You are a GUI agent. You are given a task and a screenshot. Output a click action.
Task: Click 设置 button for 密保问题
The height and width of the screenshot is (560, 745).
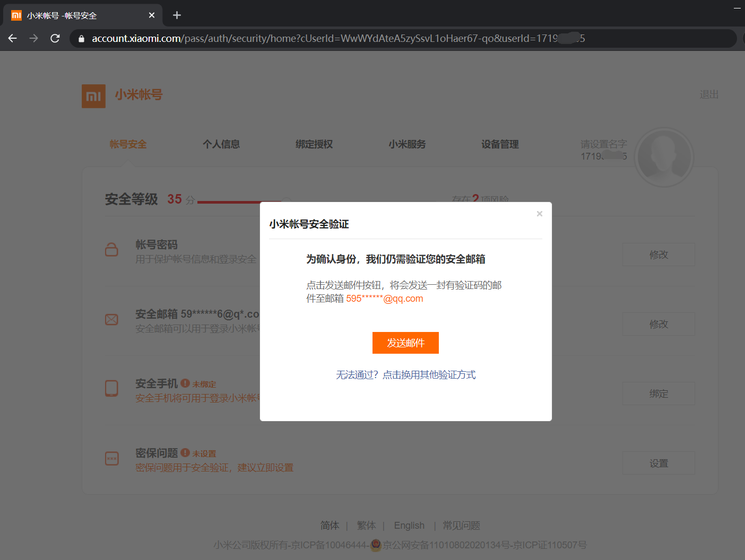pyautogui.click(x=659, y=463)
